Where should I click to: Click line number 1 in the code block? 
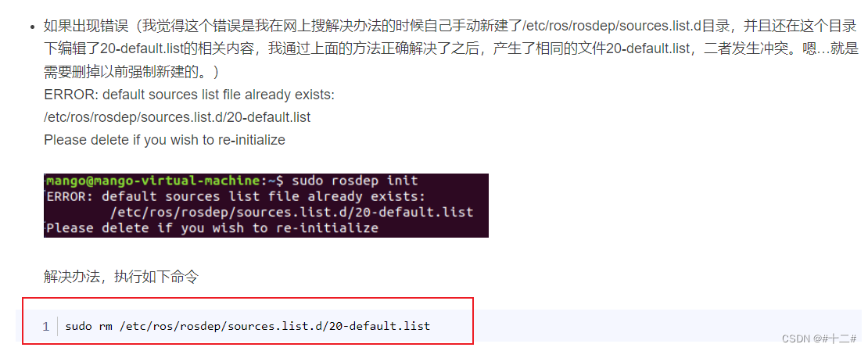(x=46, y=326)
